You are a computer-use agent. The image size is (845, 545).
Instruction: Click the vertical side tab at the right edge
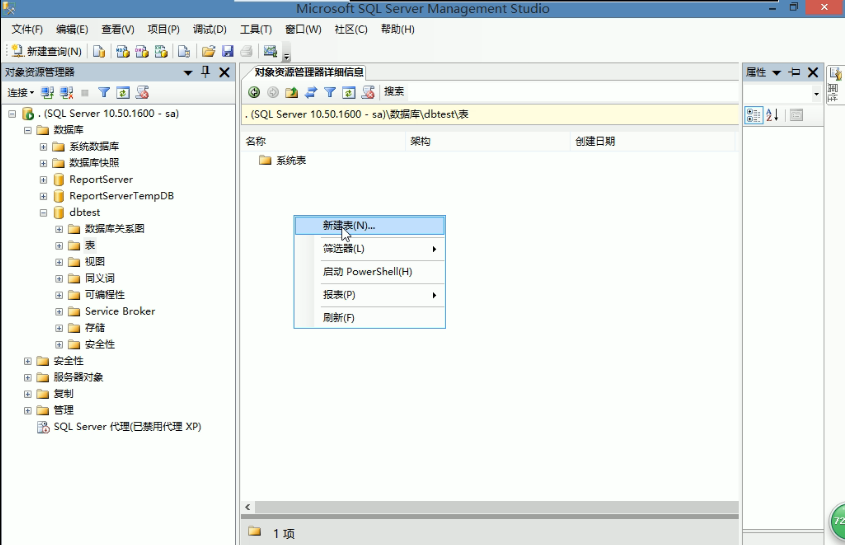pos(835,85)
